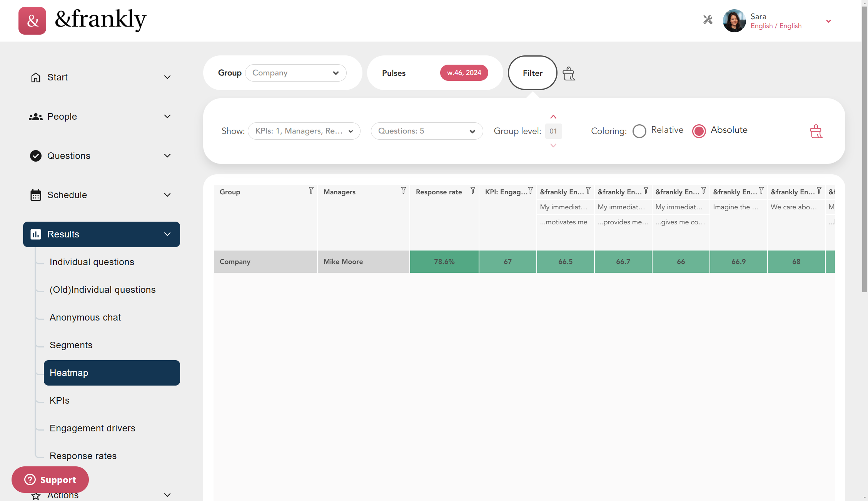The width and height of the screenshot is (868, 501).
Task: Decrease group level with down arrow
Action: coord(553,145)
